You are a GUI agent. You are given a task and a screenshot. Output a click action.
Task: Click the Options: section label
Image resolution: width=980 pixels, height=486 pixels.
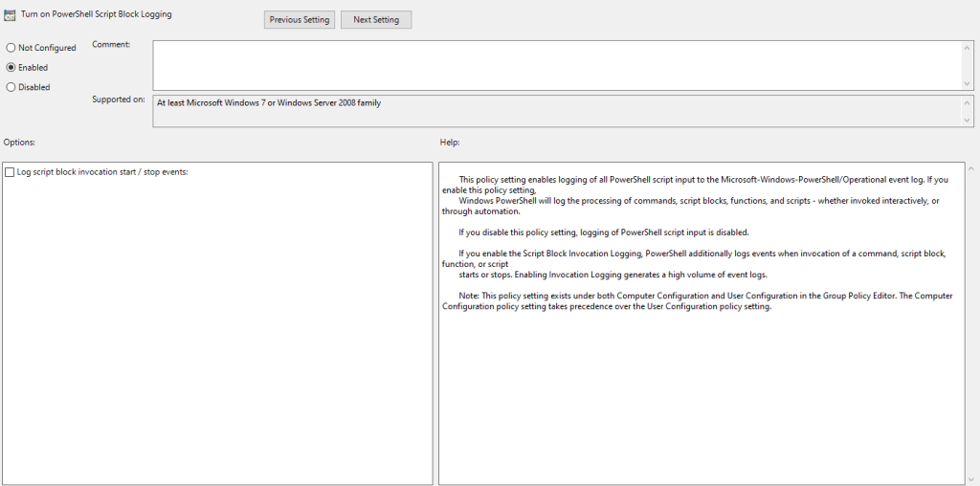pyautogui.click(x=19, y=143)
